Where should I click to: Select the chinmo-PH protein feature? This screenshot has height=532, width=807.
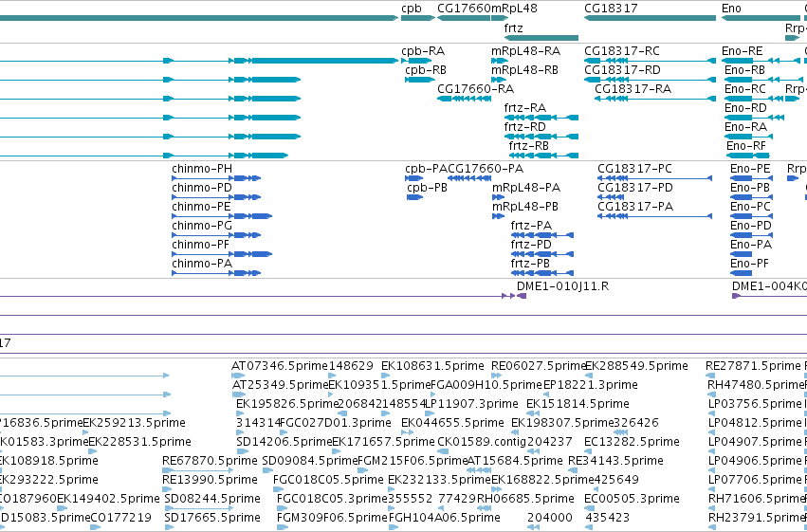pyautogui.click(x=216, y=178)
